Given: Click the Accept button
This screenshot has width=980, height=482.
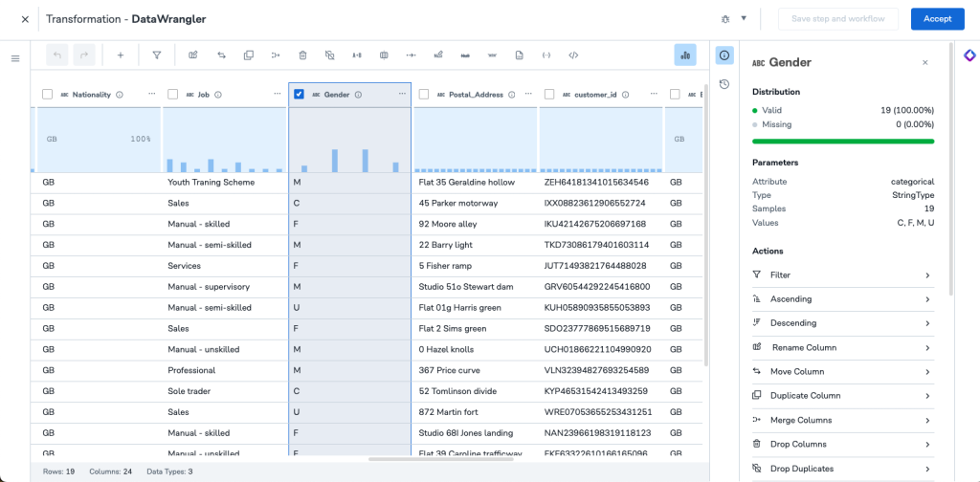Looking at the screenshot, I should click(x=937, y=19).
